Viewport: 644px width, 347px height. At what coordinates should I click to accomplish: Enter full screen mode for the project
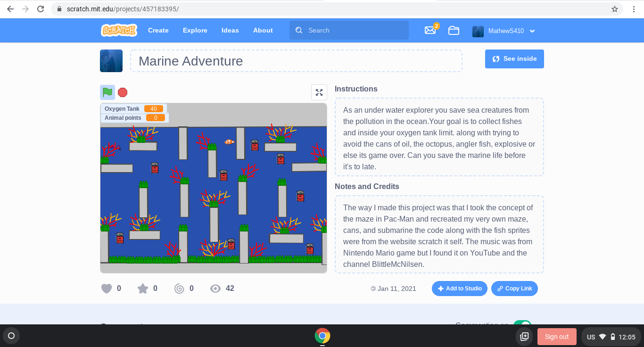(x=319, y=92)
